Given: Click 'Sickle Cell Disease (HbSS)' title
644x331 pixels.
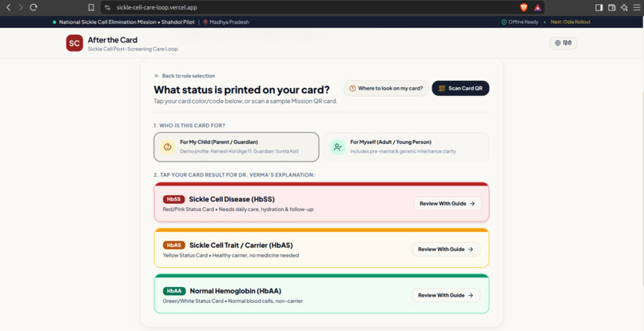Looking at the screenshot, I should tap(232, 199).
